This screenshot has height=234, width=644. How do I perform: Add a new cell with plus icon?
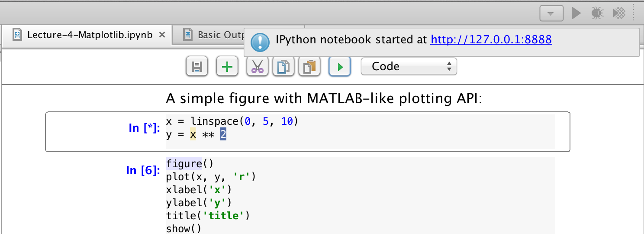(227, 67)
